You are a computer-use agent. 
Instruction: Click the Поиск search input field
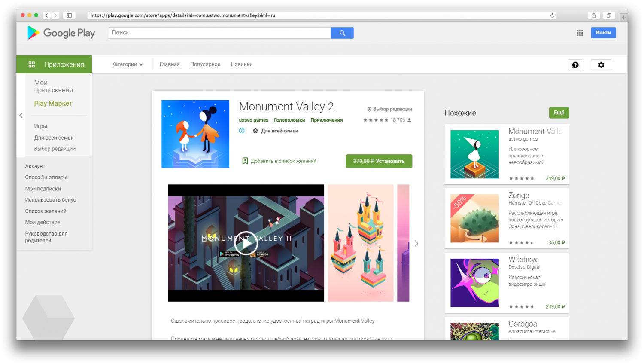220,33
